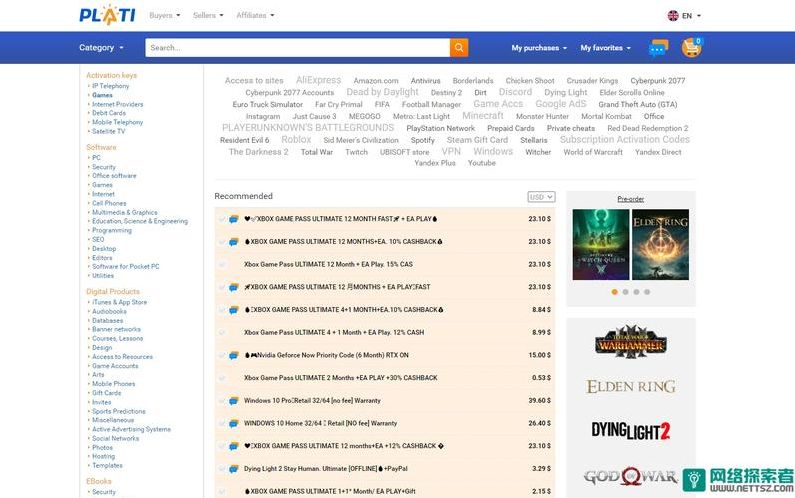Toggle check mark on Xbox 12 Month 15% CAS row
Image resolution: width=795 pixels, height=498 pixels.
222,264
